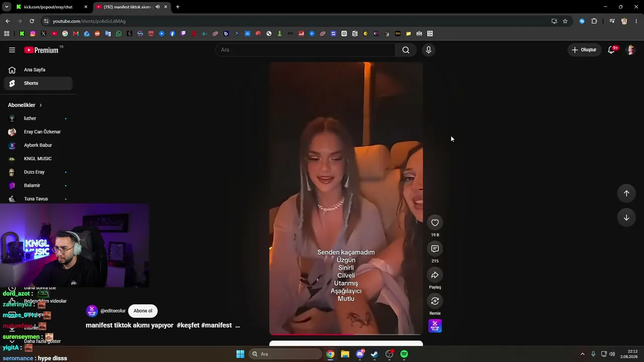Click the browser address bar URL
644x362 pixels.
89,21
